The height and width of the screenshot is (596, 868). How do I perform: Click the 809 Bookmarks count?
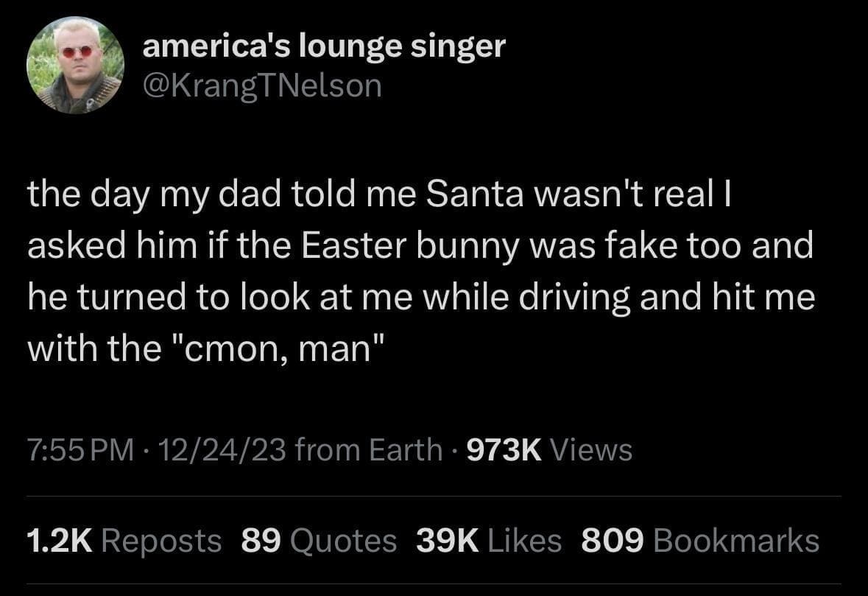click(699, 541)
